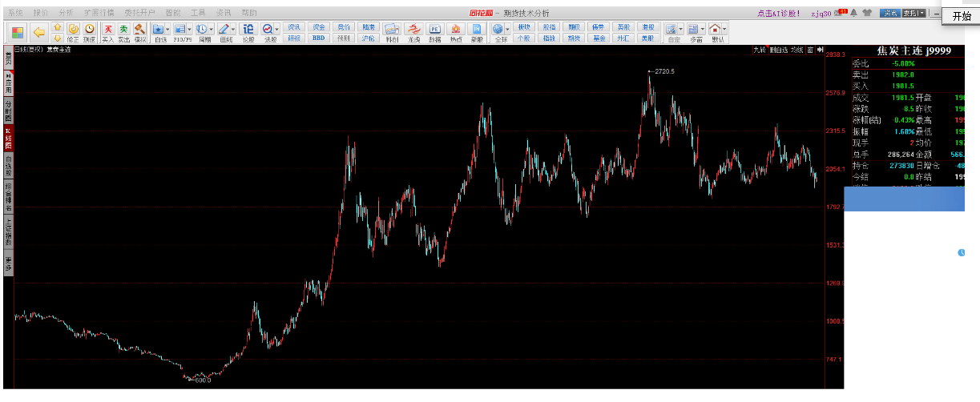The image size is (980, 402).
Task: Click the F10/F9 info icon
Action: pos(179,29)
